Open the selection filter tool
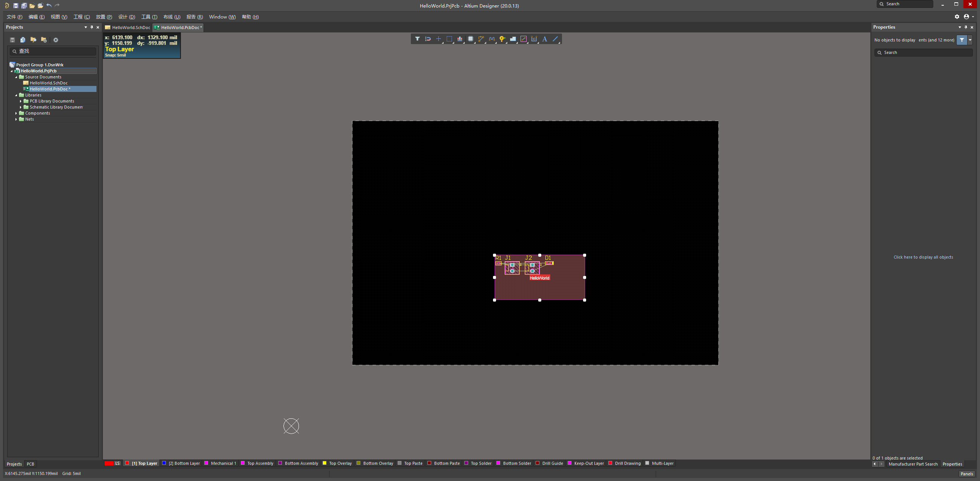 click(x=417, y=39)
